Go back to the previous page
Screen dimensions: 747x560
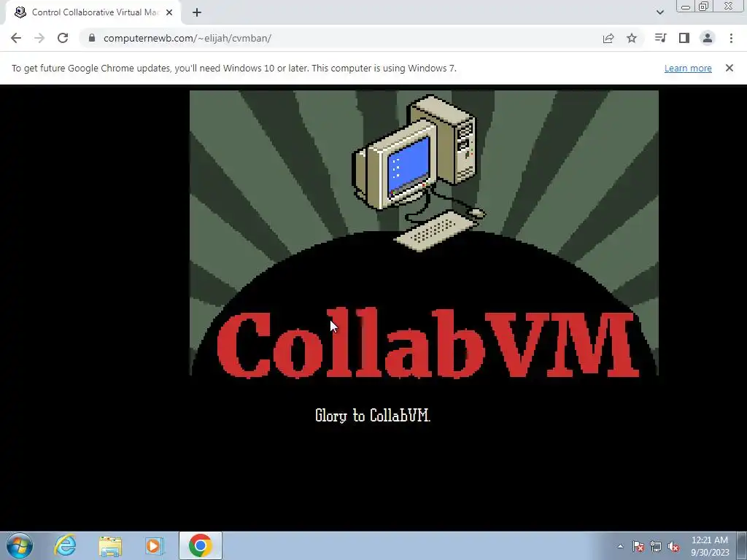tap(16, 38)
